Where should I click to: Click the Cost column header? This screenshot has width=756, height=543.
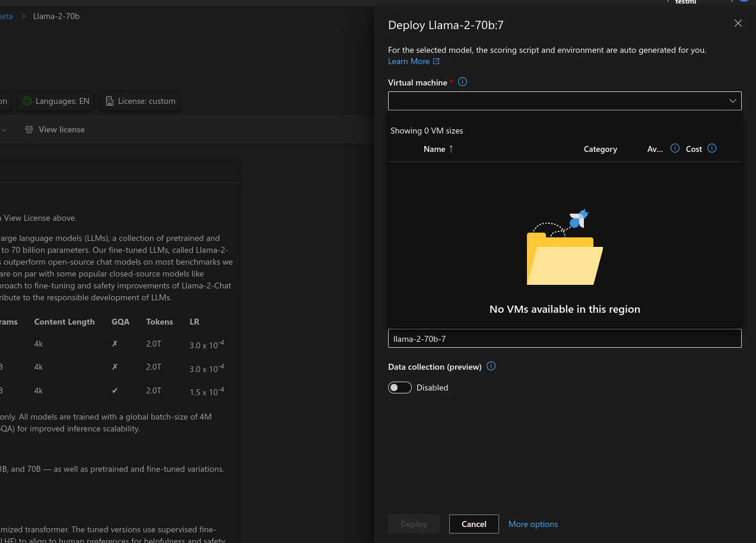point(694,149)
